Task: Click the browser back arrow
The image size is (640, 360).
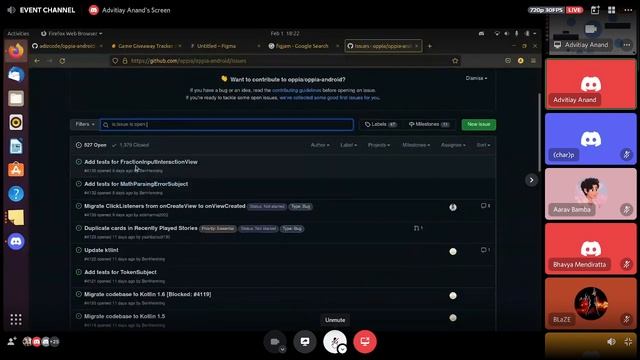Action: (37, 61)
